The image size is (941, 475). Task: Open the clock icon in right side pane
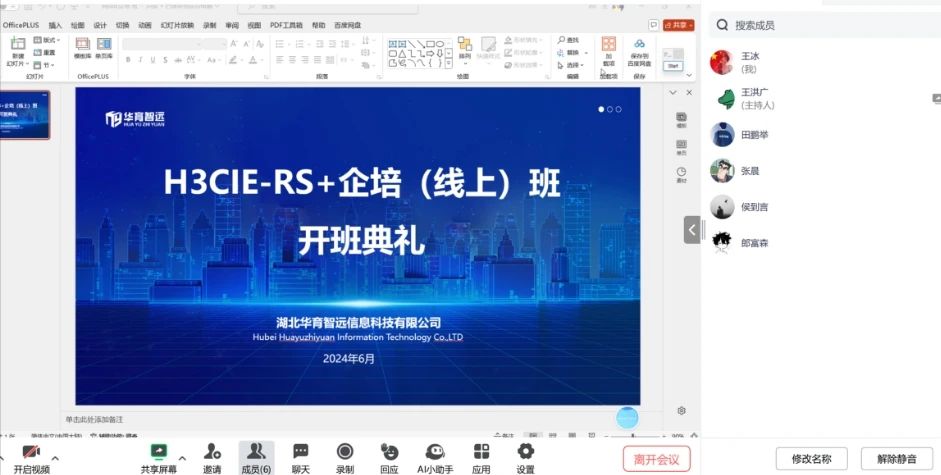[x=681, y=172]
